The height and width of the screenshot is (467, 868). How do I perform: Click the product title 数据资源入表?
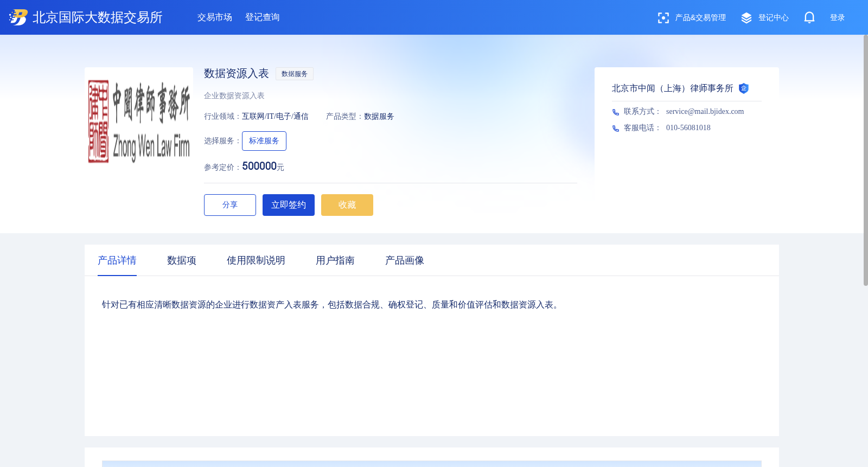click(x=237, y=73)
